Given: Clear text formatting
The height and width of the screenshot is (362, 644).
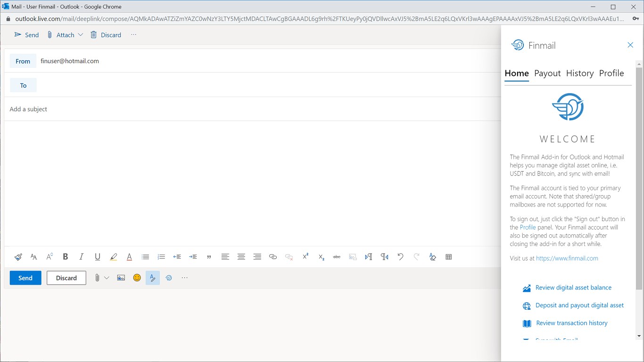Looking at the screenshot, I should click(x=433, y=257).
